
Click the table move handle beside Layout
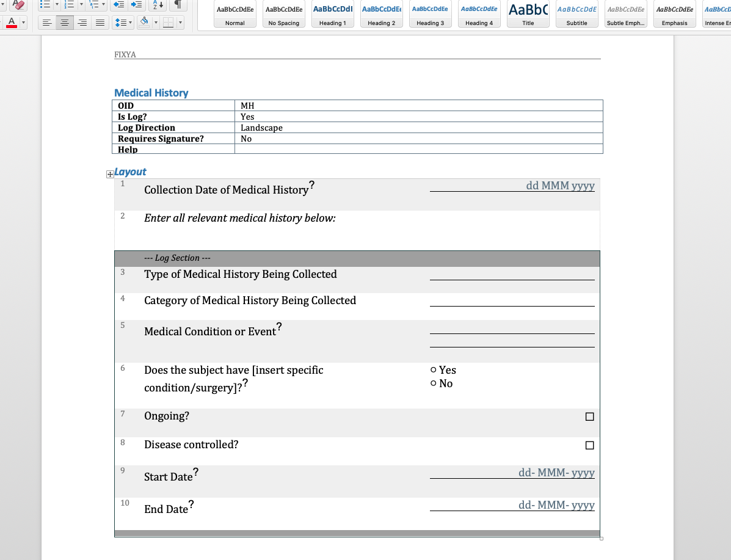[x=110, y=174]
